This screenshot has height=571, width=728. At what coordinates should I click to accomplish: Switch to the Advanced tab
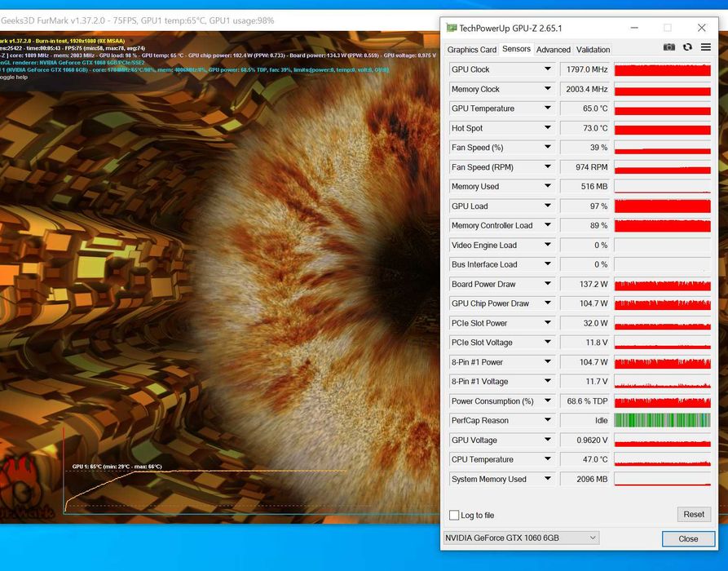point(553,50)
